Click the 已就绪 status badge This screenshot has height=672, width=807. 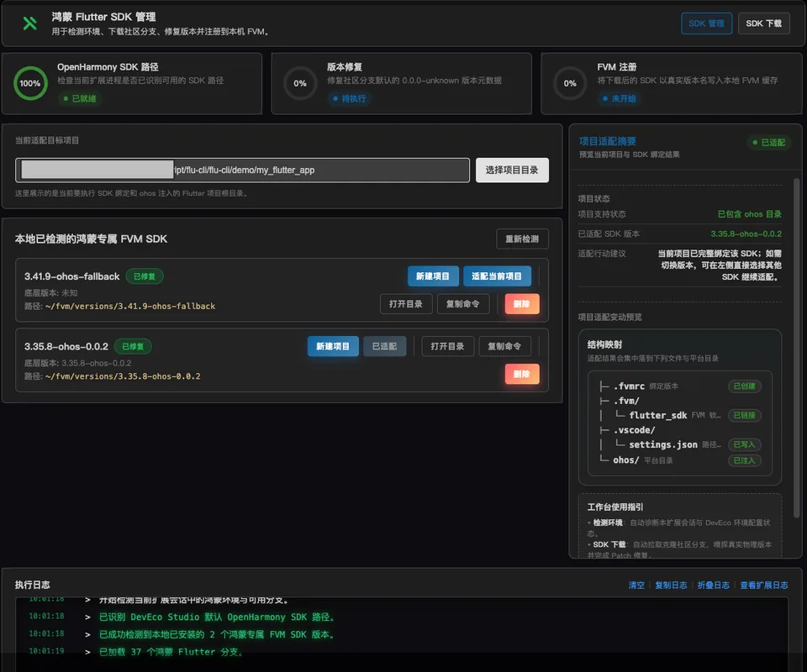[80, 99]
